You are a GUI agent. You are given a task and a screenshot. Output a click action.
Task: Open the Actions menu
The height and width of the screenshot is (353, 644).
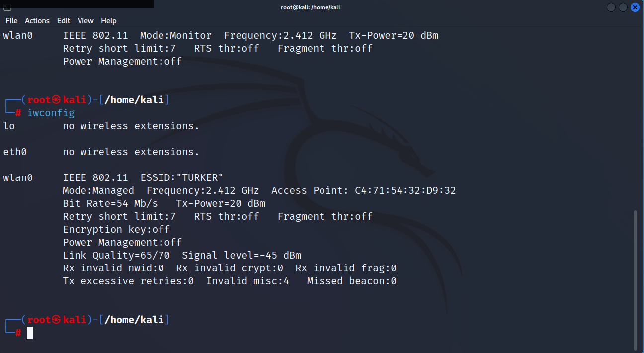point(37,21)
